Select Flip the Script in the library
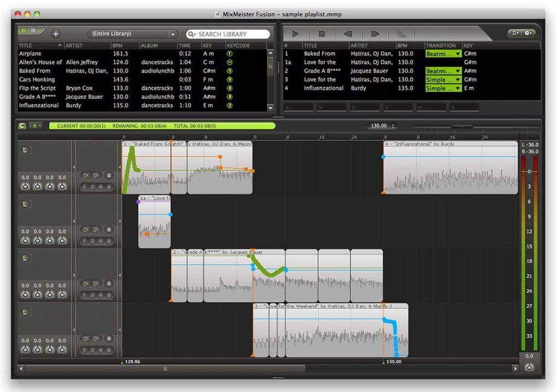The image size is (556, 392). tap(37, 88)
